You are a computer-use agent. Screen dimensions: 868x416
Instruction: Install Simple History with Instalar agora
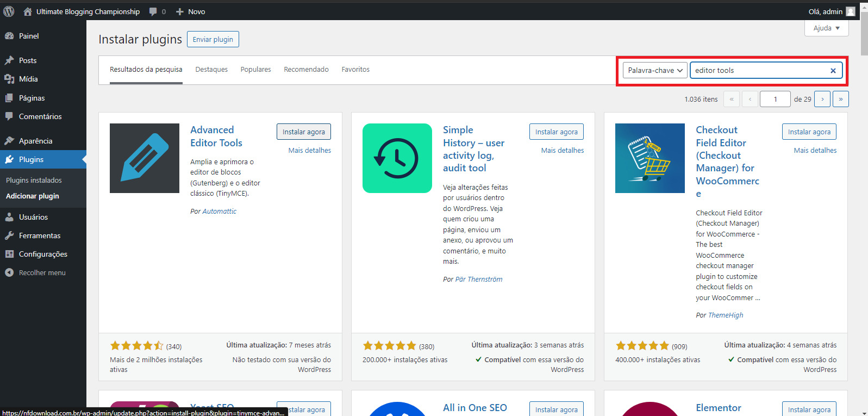click(557, 132)
